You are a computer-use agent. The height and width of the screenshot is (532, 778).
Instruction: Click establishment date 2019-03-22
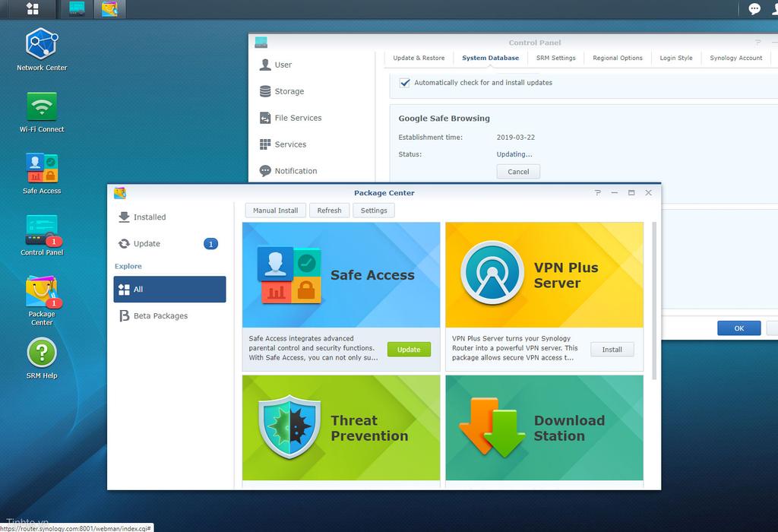[516, 138]
